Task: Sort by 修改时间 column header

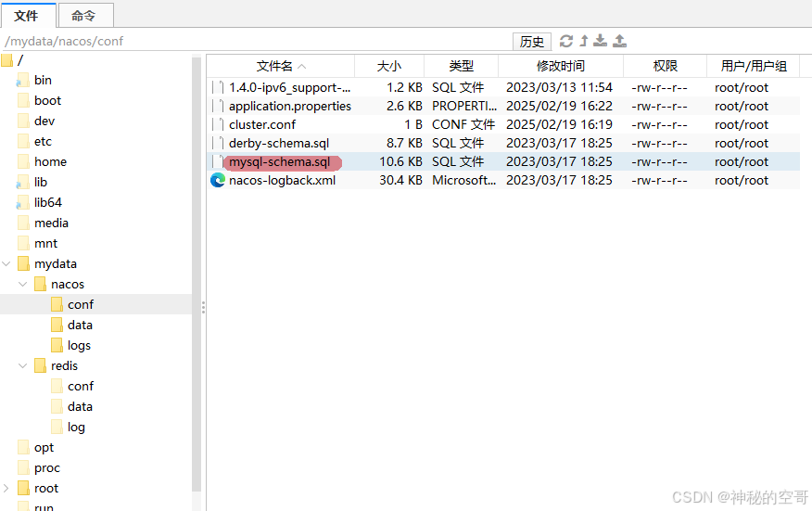Action: [x=560, y=67]
